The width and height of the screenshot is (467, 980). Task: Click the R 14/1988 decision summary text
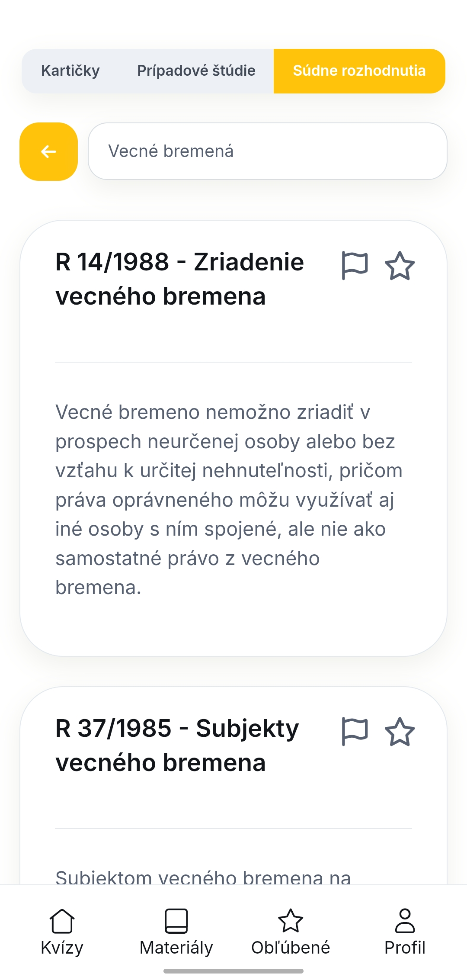229,500
